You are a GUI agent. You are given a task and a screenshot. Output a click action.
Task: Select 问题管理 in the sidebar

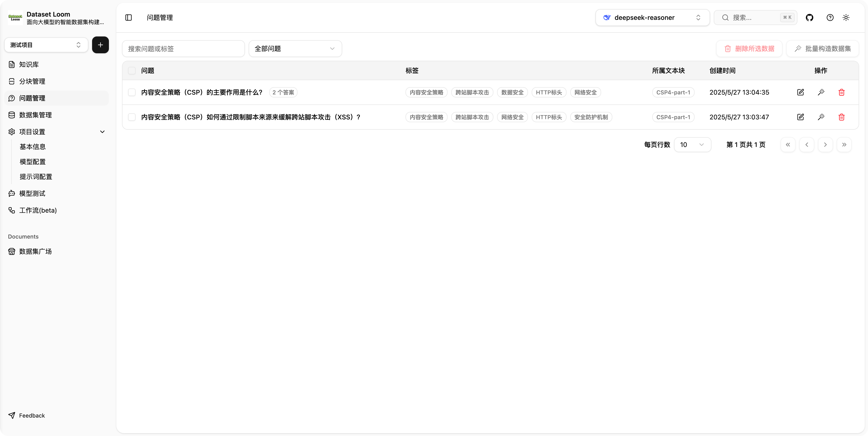[57, 98]
